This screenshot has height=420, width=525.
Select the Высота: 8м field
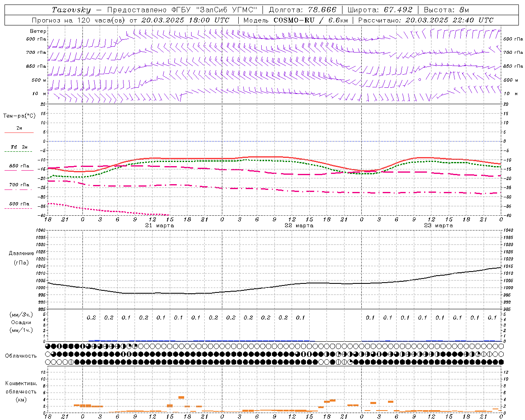[x=446, y=10]
